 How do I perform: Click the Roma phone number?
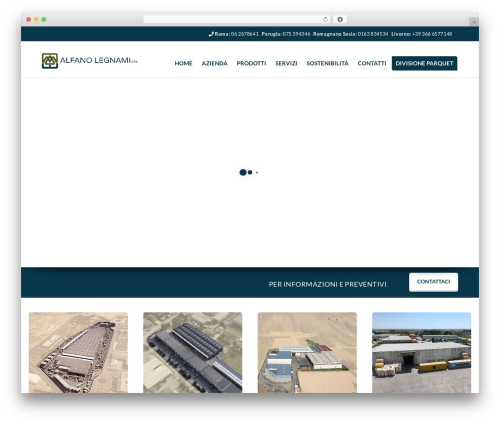[x=245, y=34]
